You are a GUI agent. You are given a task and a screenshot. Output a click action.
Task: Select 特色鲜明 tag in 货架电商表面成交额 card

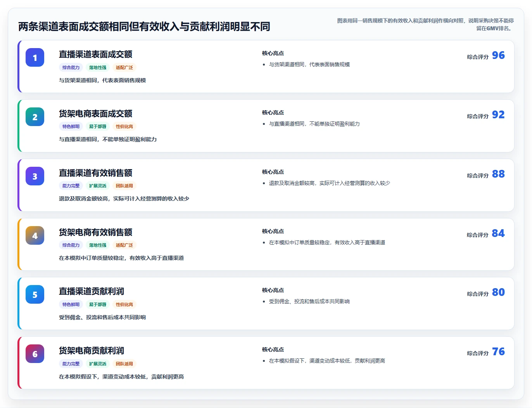pyautogui.click(x=71, y=126)
